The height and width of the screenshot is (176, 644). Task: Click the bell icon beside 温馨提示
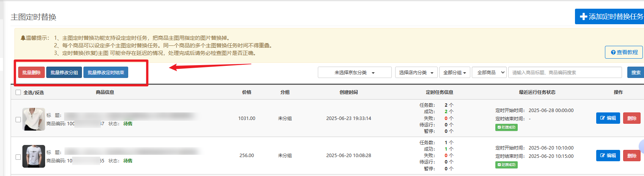pos(23,38)
